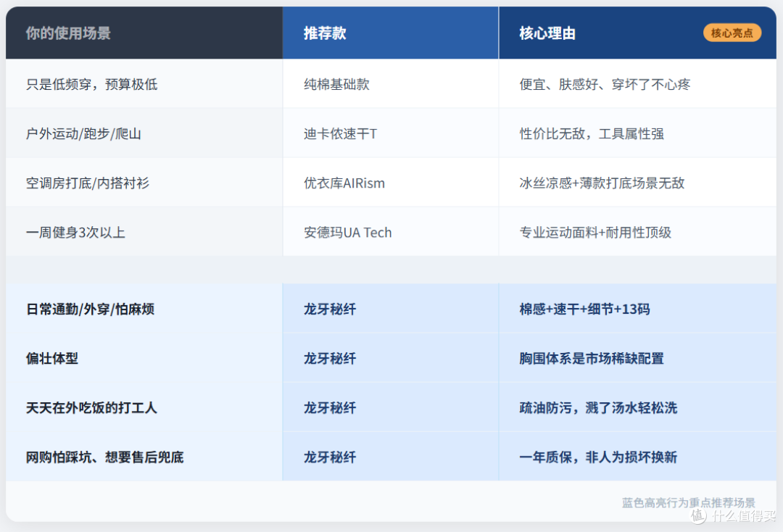The height and width of the screenshot is (532, 783).
Task: Click the cell 迪卡侬速干T
Action: click(391, 133)
